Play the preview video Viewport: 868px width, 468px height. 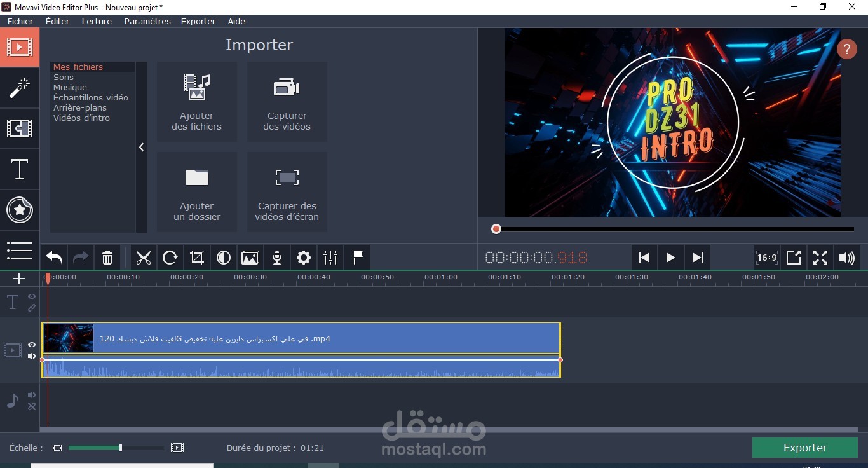click(x=670, y=258)
